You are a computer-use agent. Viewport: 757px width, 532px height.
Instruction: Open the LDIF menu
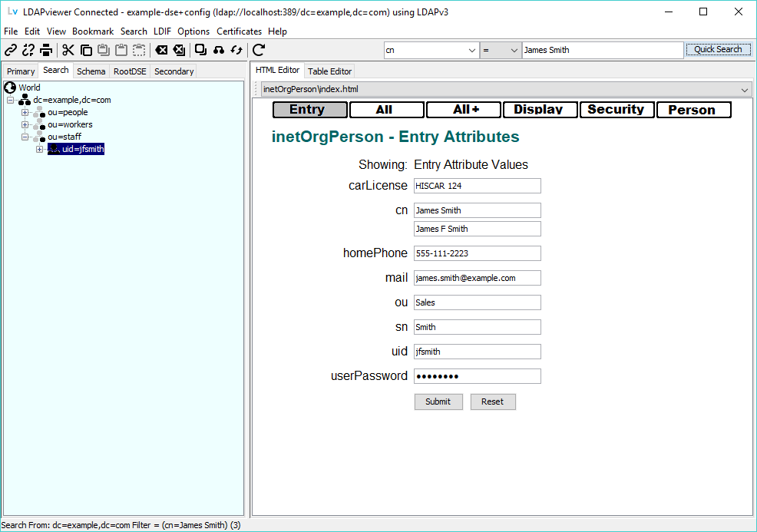coord(162,31)
